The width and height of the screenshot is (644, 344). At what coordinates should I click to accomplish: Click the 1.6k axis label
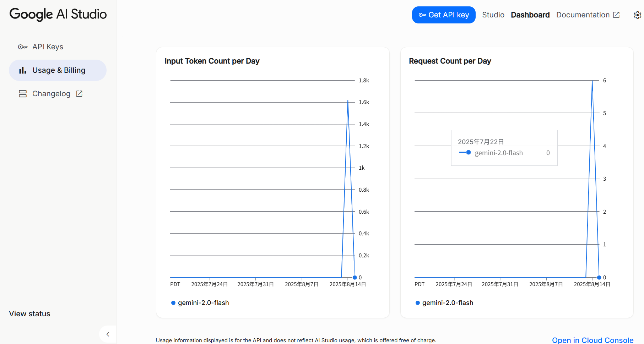(364, 102)
